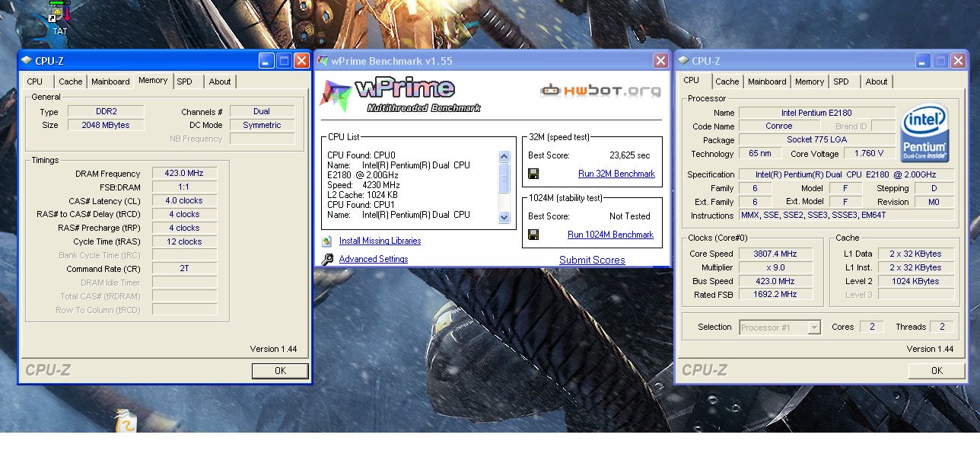Click the processor Name Intel Pentium E2180 field
Image resolution: width=980 pixels, height=457 pixels.
pos(817,113)
